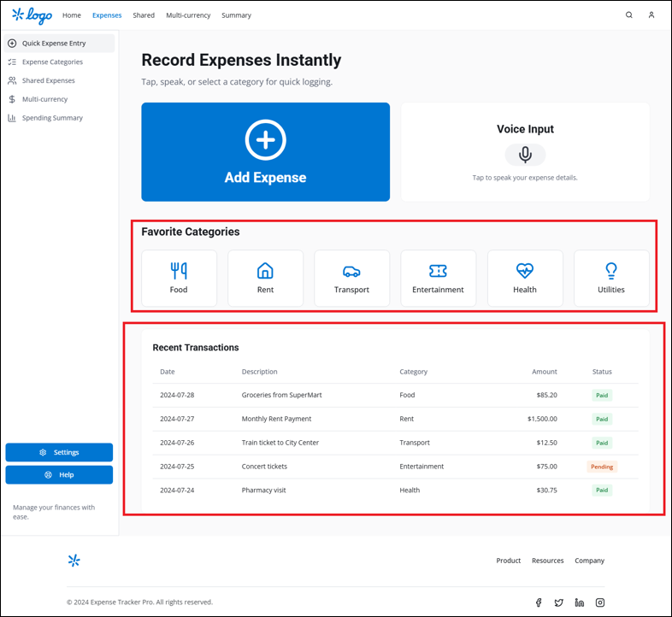Open the search icon in header
This screenshot has width=672, height=617.
click(x=628, y=15)
